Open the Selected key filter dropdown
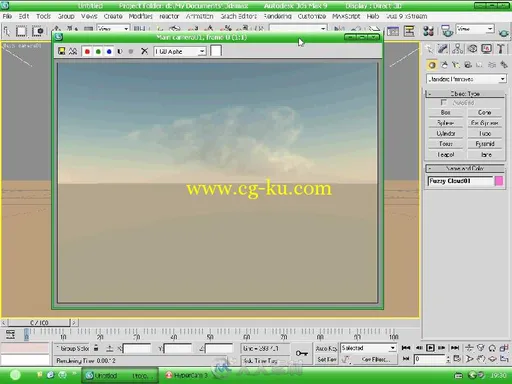Screen dimensions: 512x384 [x=368, y=348]
